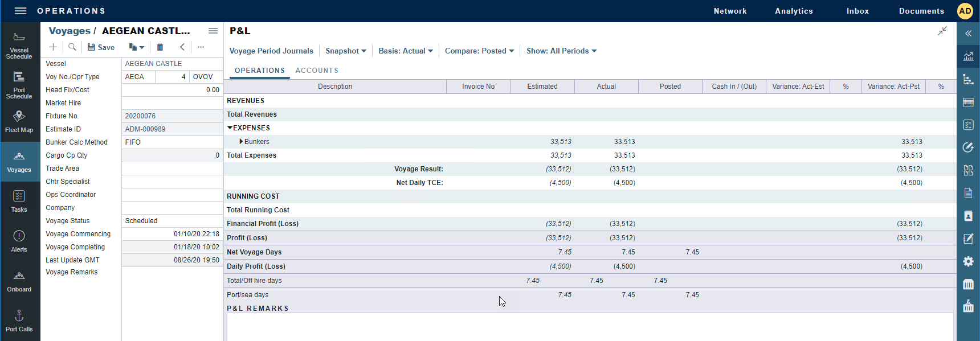Open Vessel Schedule from the sidebar
This screenshot has width=980, height=341.
pyautogui.click(x=19, y=46)
